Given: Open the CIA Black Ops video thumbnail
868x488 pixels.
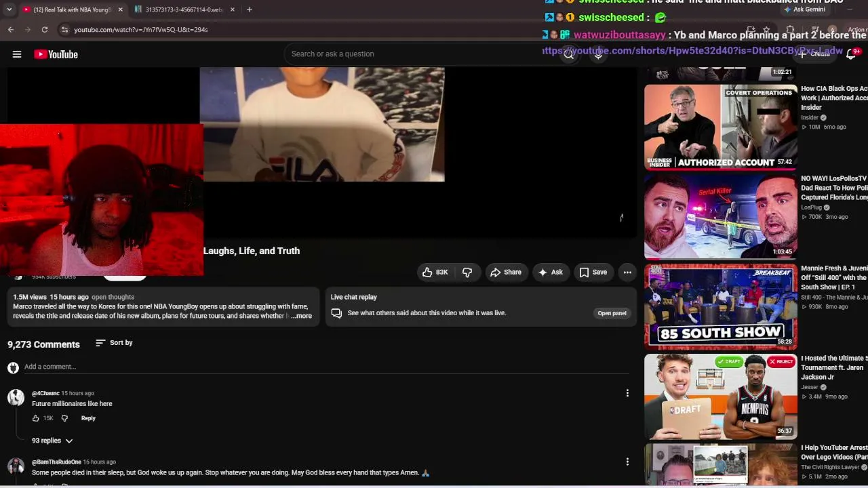Looking at the screenshot, I should click(720, 127).
